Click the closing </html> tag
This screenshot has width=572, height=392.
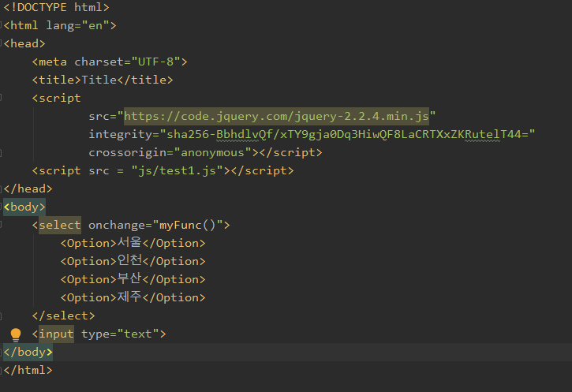[28, 371]
